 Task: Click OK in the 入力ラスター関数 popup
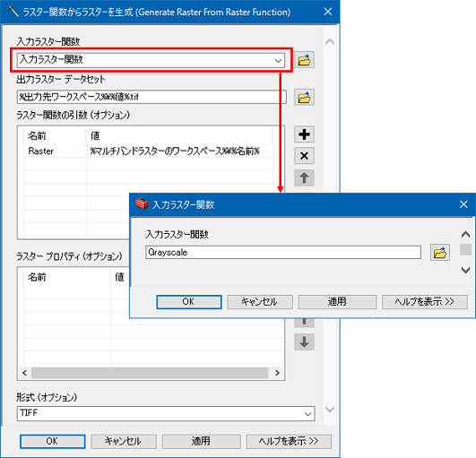[x=189, y=302]
